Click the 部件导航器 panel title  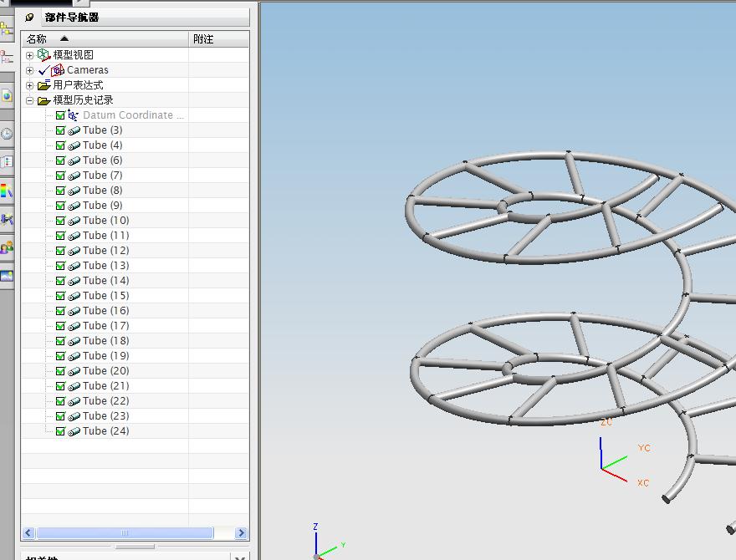coord(72,18)
